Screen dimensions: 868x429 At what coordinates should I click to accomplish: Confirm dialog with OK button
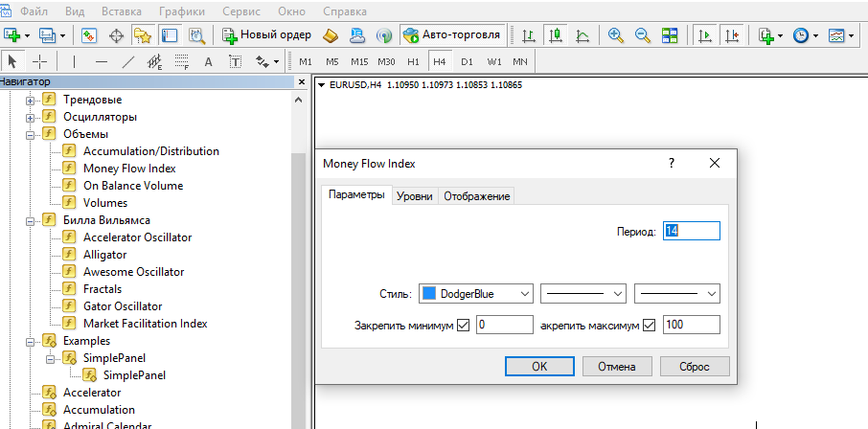point(539,367)
